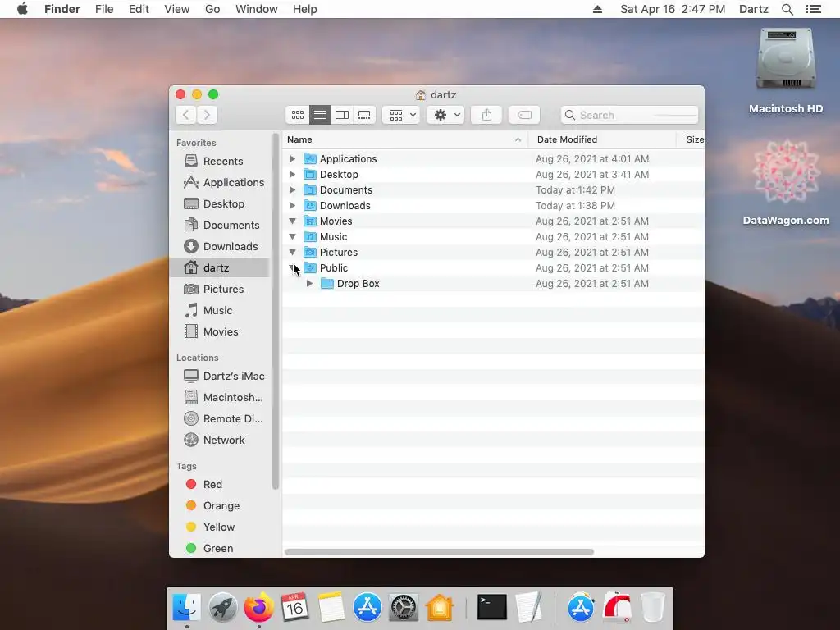
Task: Expand the Applications folder row
Action: 293,158
